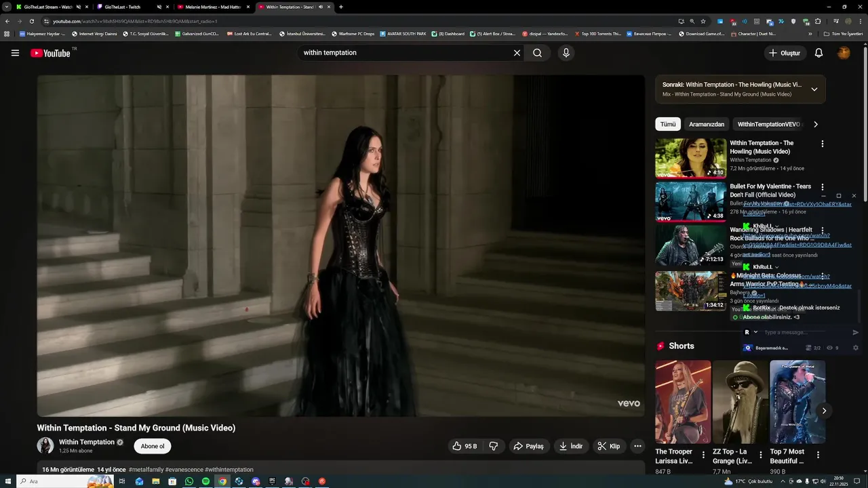Open the Within Temptation channel name link
The image size is (868, 488).
(87, 442)
